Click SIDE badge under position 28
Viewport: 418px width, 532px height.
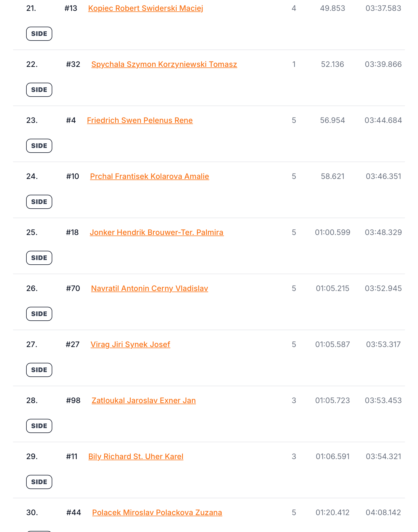[x=39, y=426]
